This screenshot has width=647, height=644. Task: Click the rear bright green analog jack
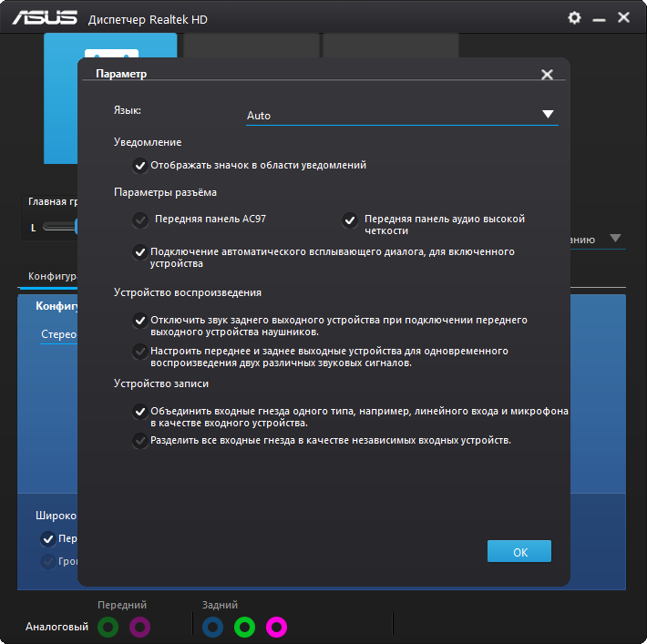(245, 627)
